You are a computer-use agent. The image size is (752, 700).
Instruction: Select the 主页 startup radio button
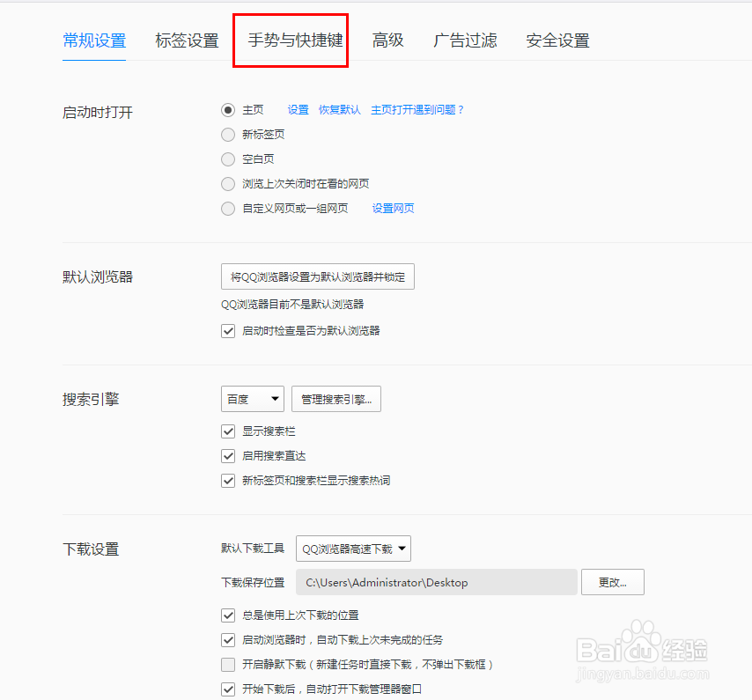(x=228, y=110)
